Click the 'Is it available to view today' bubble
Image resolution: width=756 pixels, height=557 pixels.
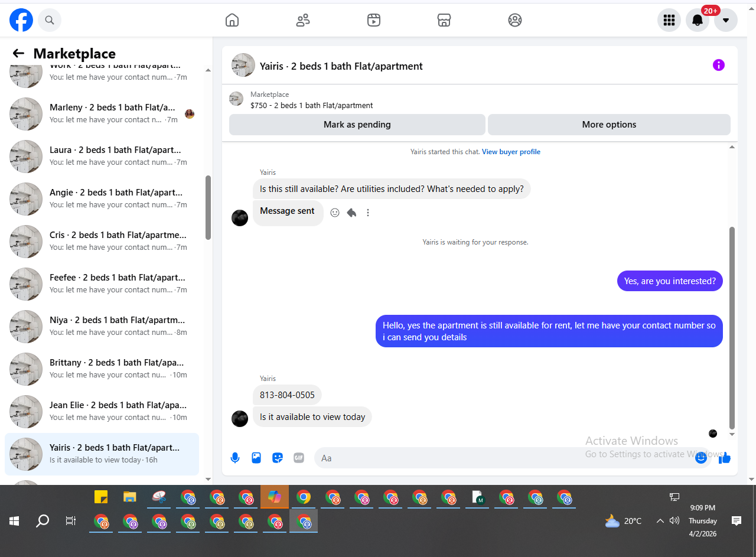click(x=312, y=417)
